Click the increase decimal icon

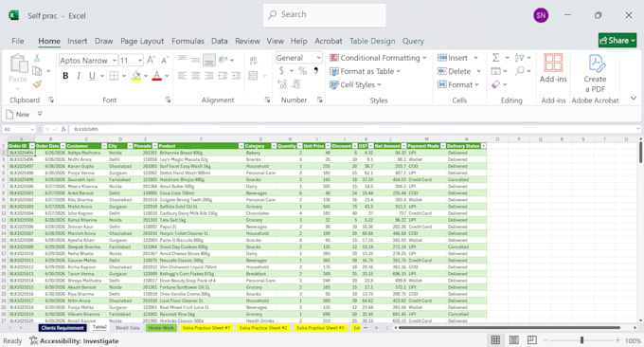pyautogui.click(x=282, y=84)
